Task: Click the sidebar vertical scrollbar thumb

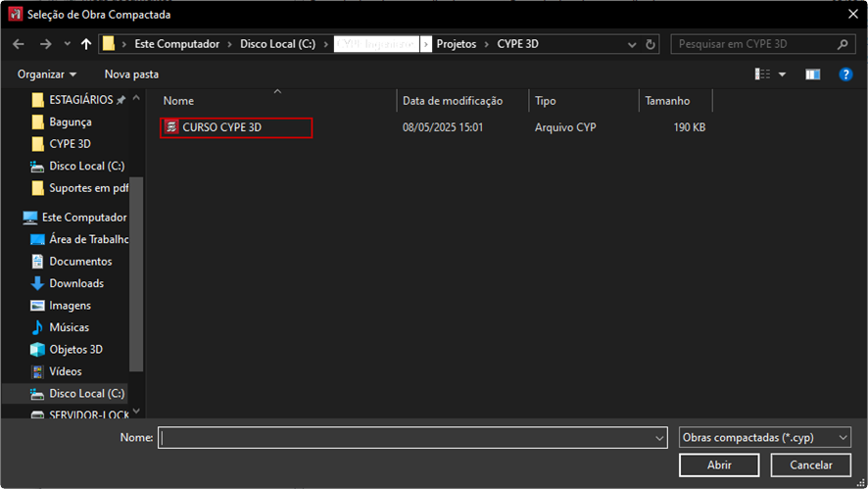Action: point(136,274)
